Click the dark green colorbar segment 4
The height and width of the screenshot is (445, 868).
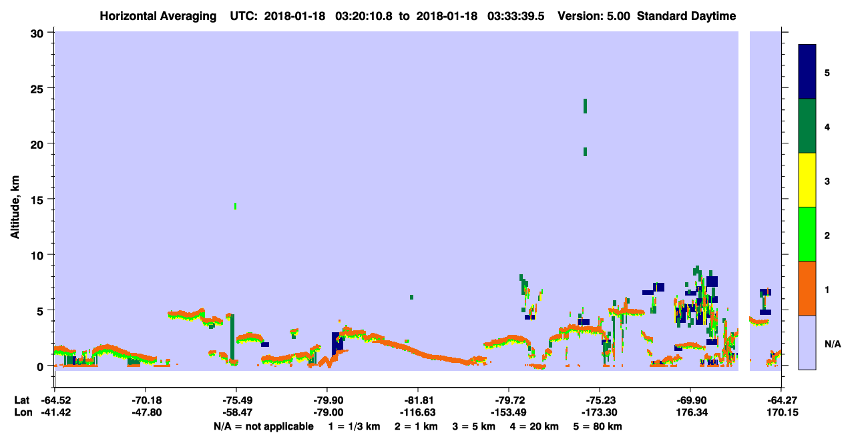(807, 126)
